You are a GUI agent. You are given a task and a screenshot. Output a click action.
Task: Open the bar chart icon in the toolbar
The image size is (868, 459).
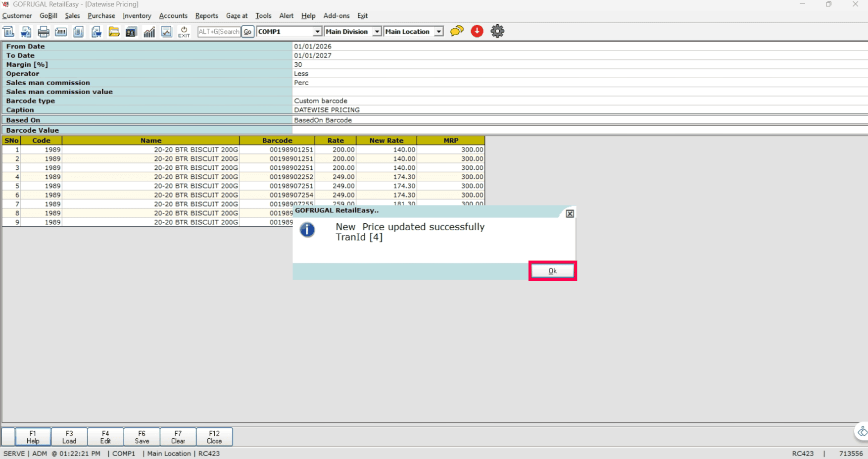[x=149, y=32]
